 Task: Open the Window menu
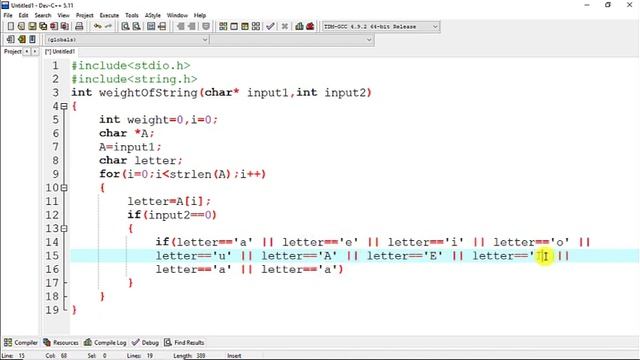(x=177, y=16)
